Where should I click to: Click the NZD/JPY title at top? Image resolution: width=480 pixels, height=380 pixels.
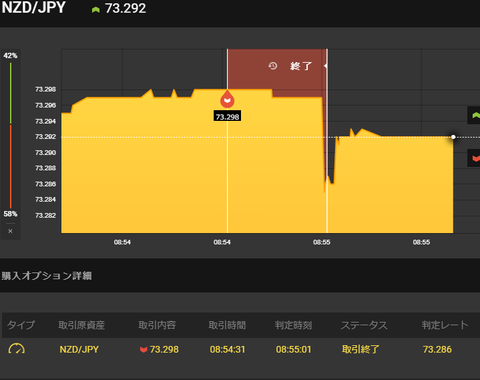pyautogui.click(x=33, y=8)
